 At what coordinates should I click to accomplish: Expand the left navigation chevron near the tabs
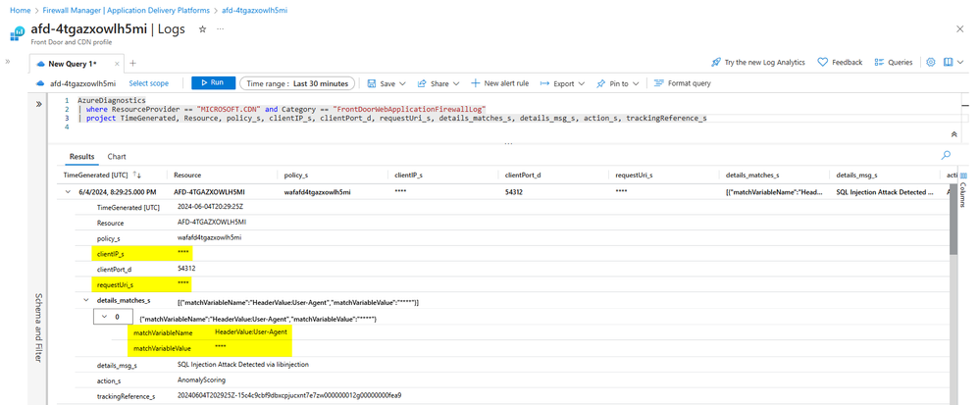pyautogui.click(x=9, y=62)
